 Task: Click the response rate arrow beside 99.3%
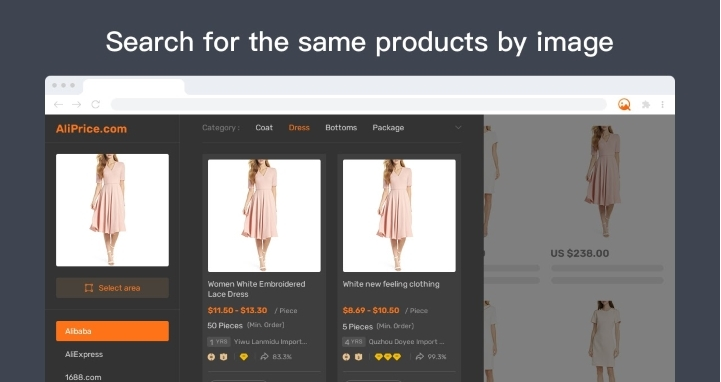coord(420,356)
